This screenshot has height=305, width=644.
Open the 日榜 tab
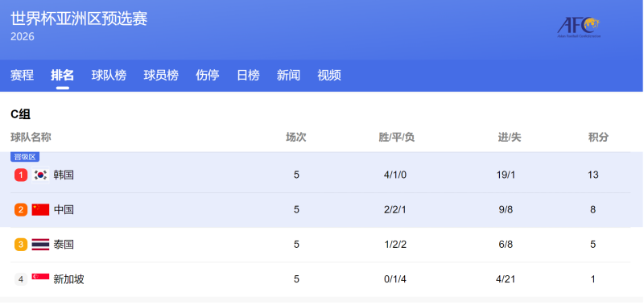(248, 75)
